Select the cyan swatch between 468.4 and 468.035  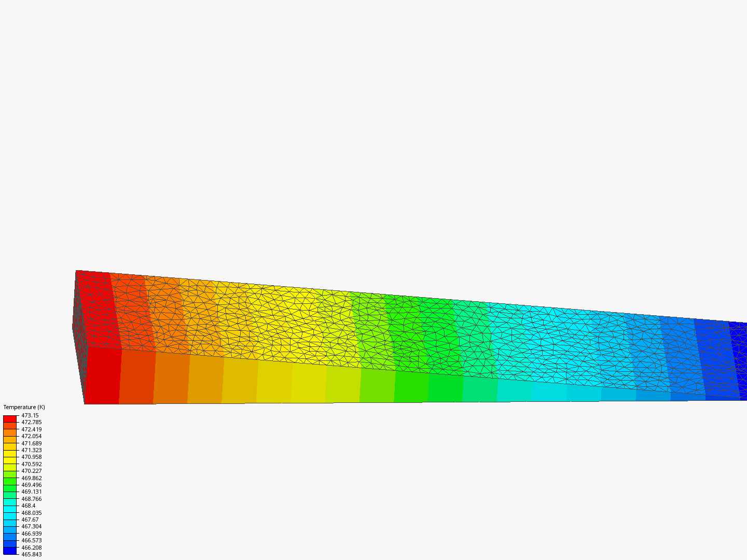point(10,509)
